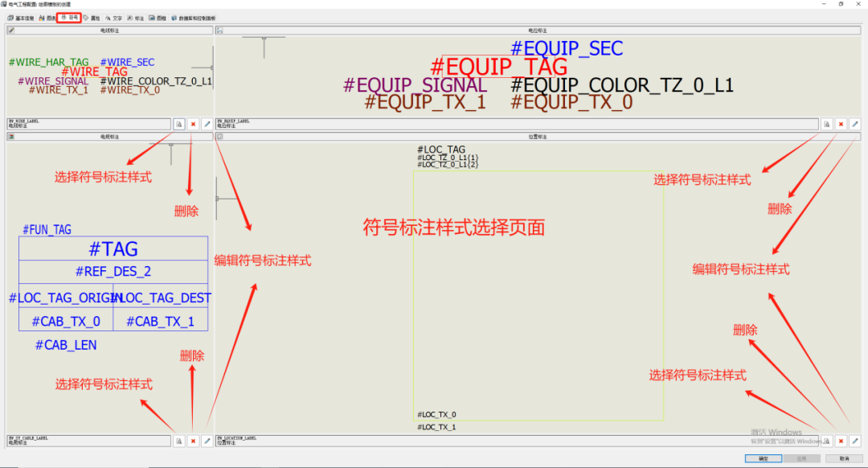Viewport: 868px width, 468px height.
Task: Click the TW_LOCATION_LABEL input field
Action: coord(514,441)
